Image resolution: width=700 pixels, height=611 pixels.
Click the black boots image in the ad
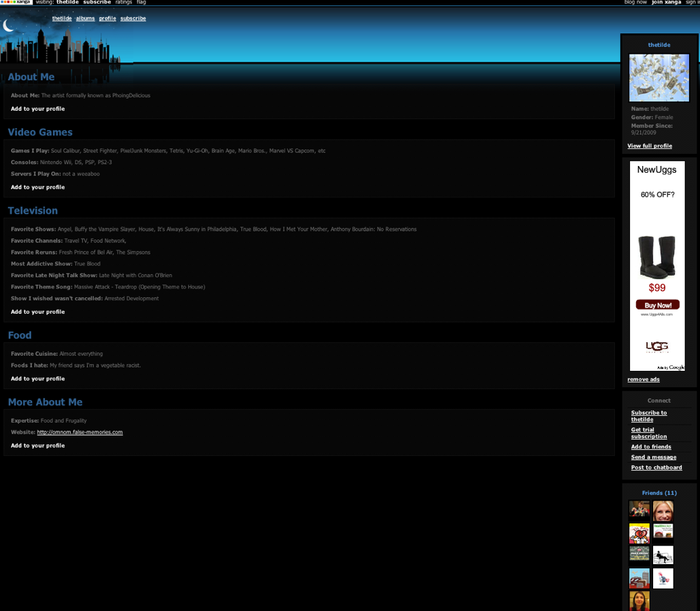(656, 257)
